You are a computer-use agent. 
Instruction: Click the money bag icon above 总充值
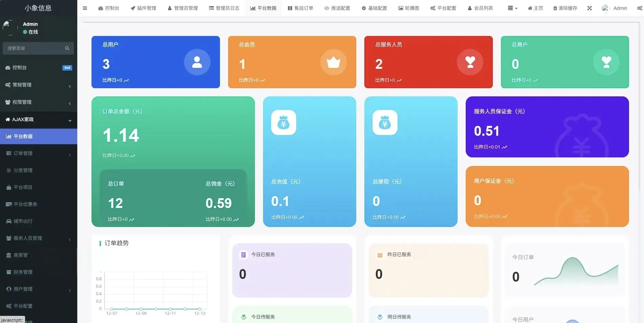(284, 122)
